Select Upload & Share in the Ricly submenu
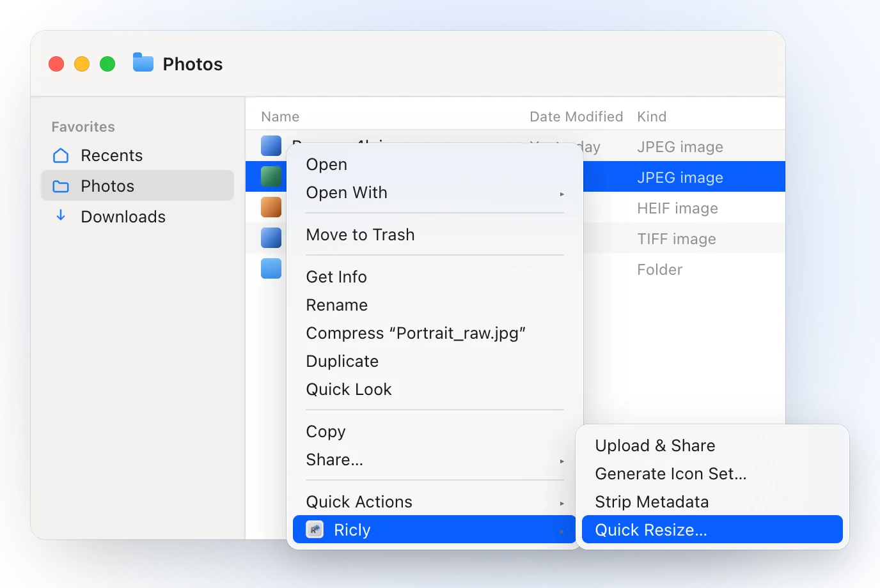 pos(712,445)
